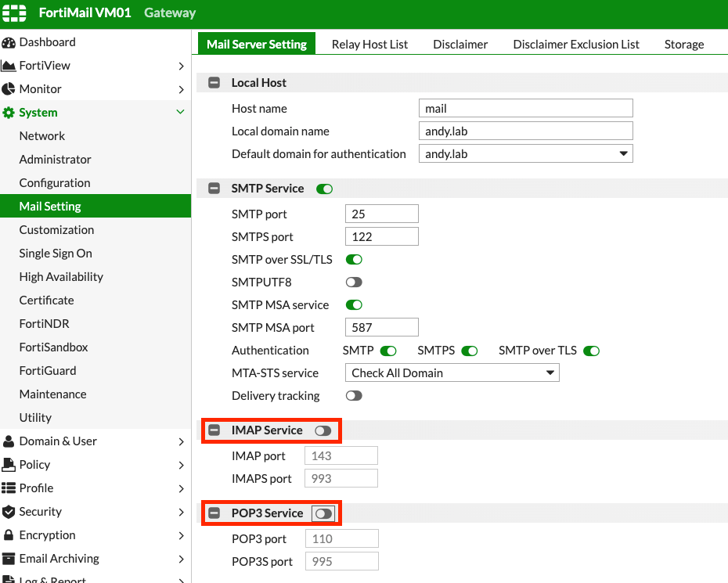Open the Disclaimer Exclusion List tab
Viewport: 728px width, 583px height.
point(575,44)
